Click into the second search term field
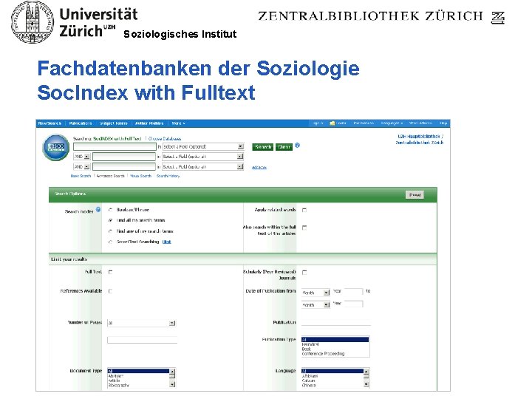Image resolution: width=532 pixels, height=399 pixels. [124, 157]
